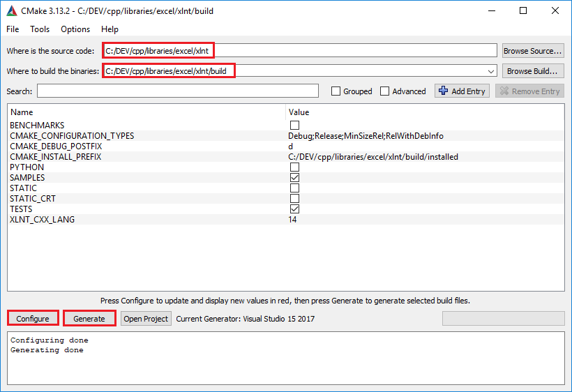572x392 pixels.
Task: Click the CMake logo in title bar
Action: (12, 10)
